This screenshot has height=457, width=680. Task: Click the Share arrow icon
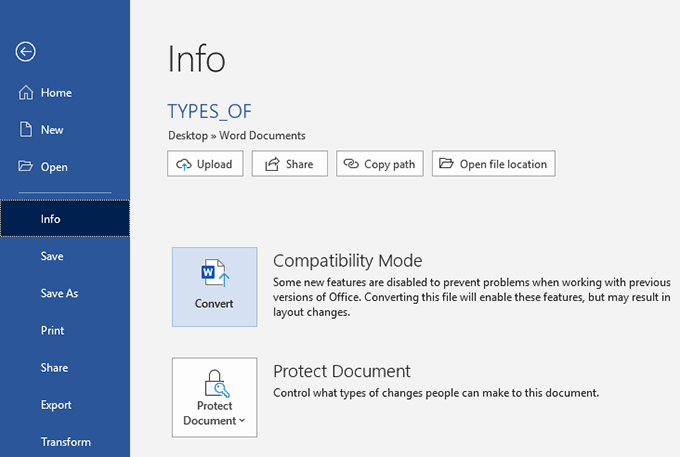(x=268, y=164)
